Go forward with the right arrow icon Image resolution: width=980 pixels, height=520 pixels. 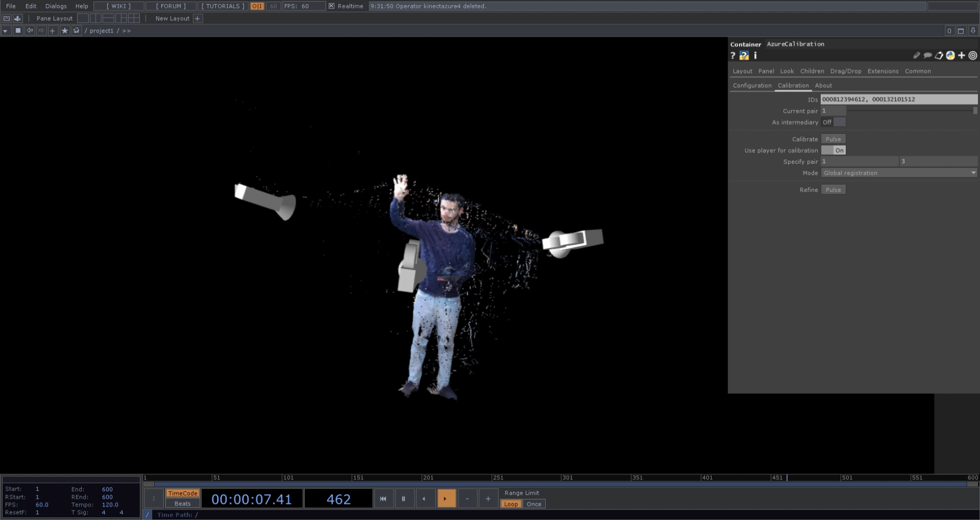[41, 31]
